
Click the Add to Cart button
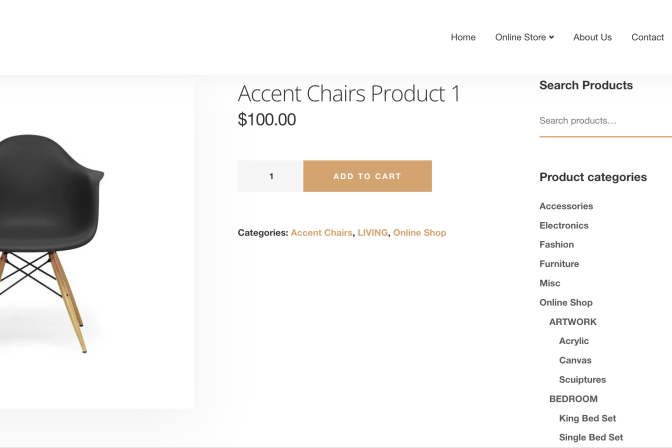pyautogui.click(x=367, y=176)
